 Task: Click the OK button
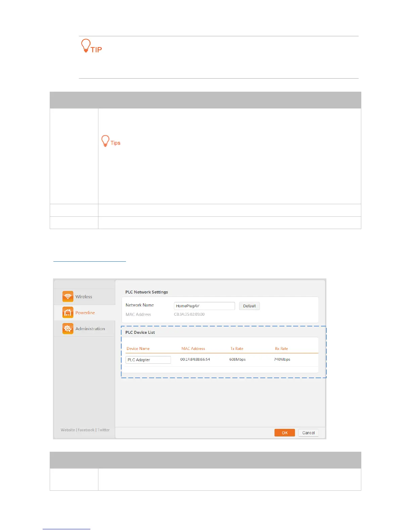[285, 433]
